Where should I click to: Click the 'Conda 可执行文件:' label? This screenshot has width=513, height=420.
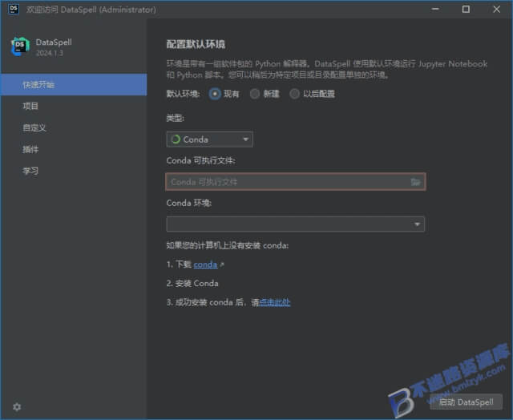(200, 160)
